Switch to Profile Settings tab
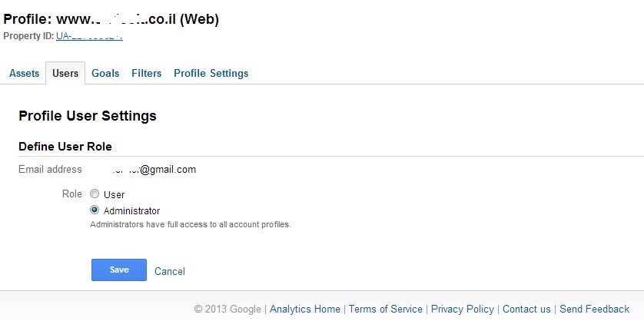The height and width of the screenshot is (321, 644). (x=211, y=74)
